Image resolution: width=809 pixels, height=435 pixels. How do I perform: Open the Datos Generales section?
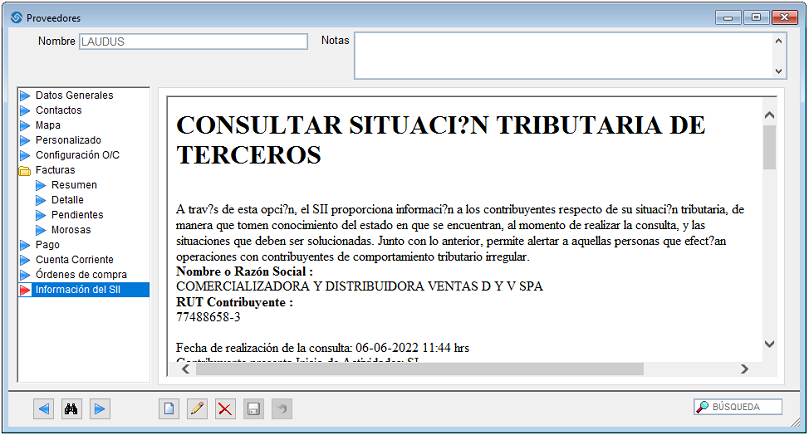74,95
